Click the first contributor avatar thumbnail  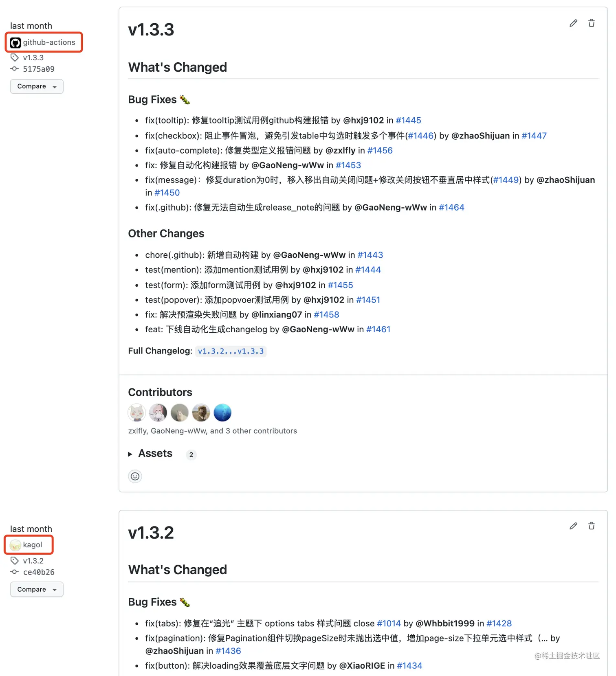[136, 412]
